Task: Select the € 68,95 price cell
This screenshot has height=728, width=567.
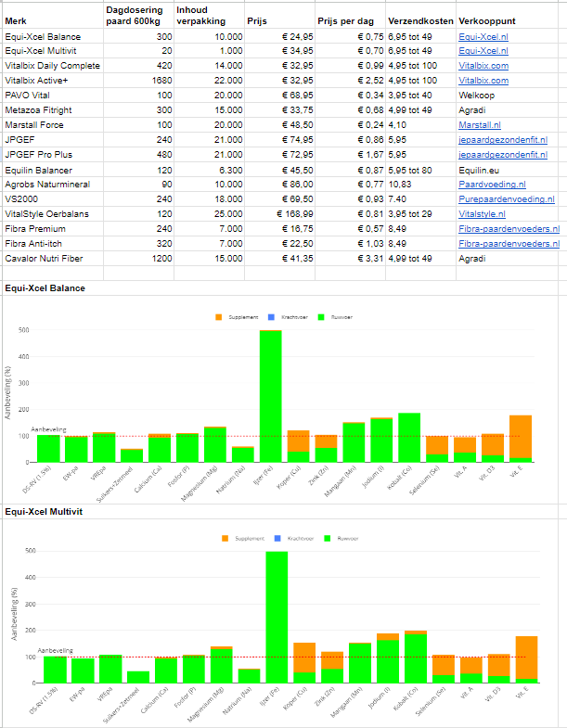Action: (279, 96)
